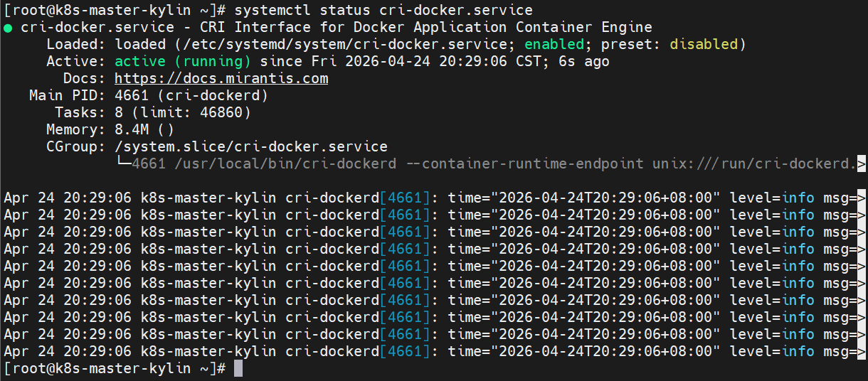The image size is (868, 381).
Task: Click the tree branch glyph before the CGroup process
Action: point(123,163)
